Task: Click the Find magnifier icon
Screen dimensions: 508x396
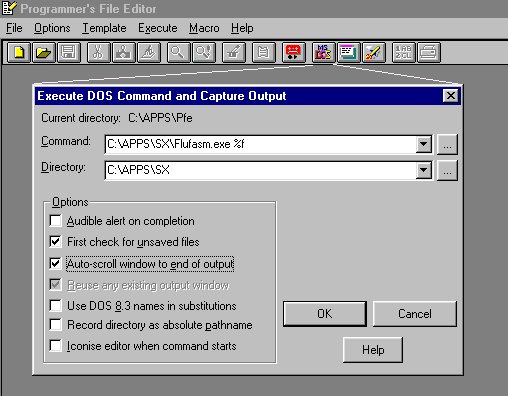Action: tap(178, 52)
